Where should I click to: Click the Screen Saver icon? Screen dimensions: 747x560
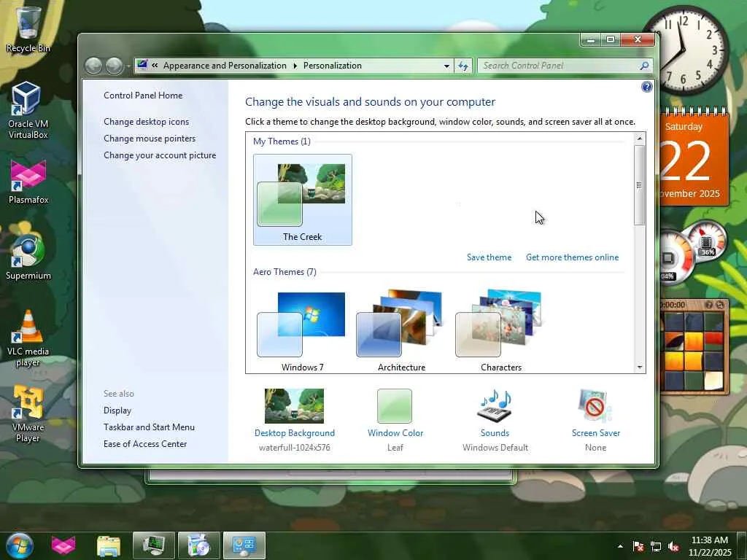595,405
